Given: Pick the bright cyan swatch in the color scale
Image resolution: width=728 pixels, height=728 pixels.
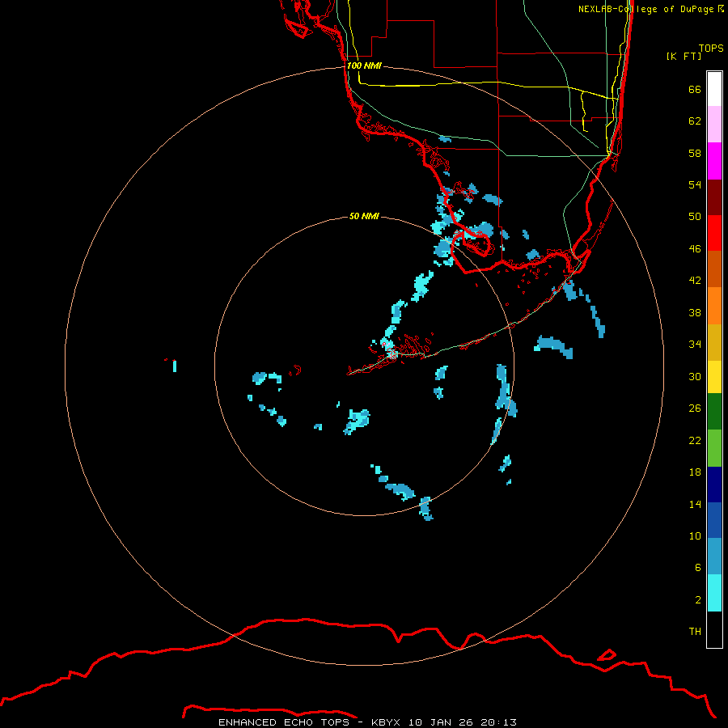Looking at the screenshot, I should [714, 593].
